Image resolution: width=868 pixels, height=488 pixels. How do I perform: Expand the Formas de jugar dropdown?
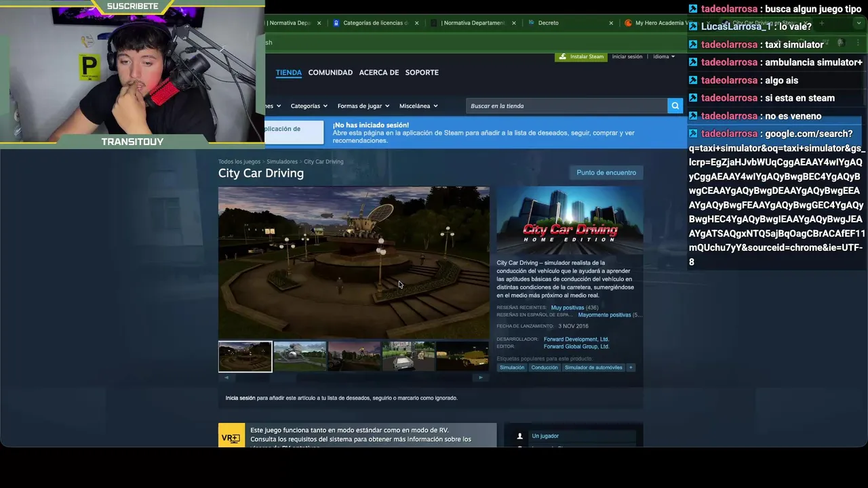(x=363, y=106)
